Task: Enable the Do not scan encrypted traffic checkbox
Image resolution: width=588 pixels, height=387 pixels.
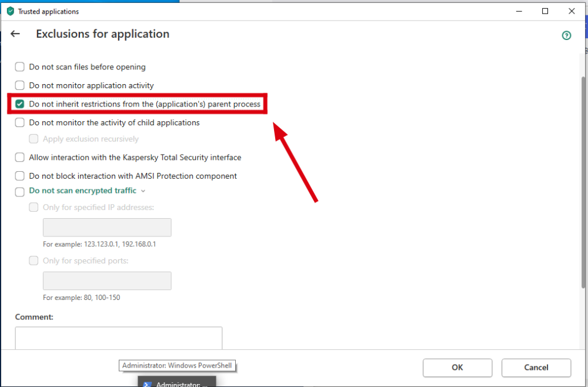Action: pyautogui.click(x=19, y=192)
